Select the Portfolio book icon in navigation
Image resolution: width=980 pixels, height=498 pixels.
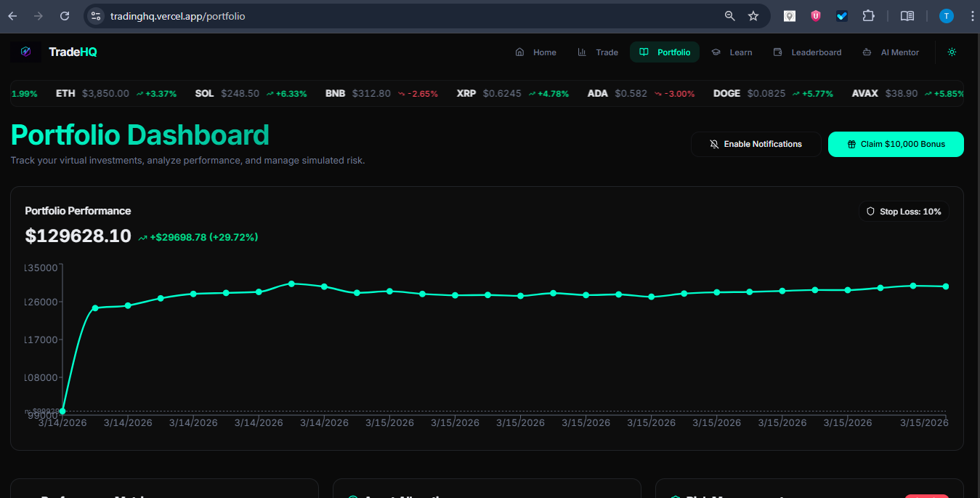(644, 52)
